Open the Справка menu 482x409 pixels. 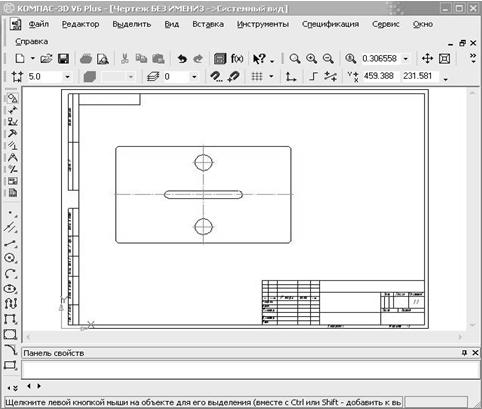tap(32, 42)
